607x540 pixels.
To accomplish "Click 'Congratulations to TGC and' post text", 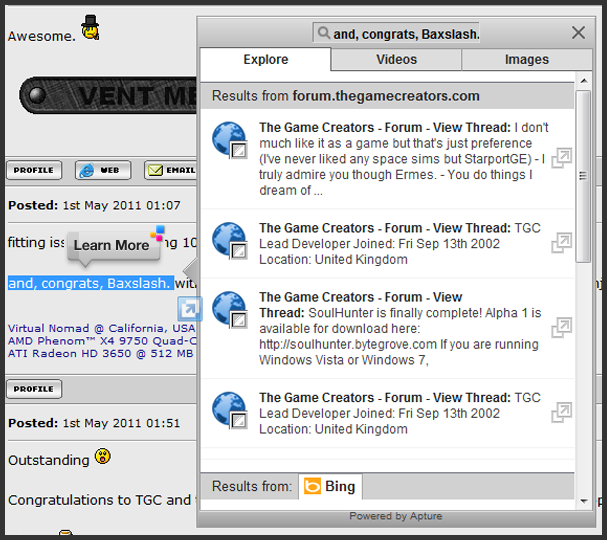I will click(99, 500).
